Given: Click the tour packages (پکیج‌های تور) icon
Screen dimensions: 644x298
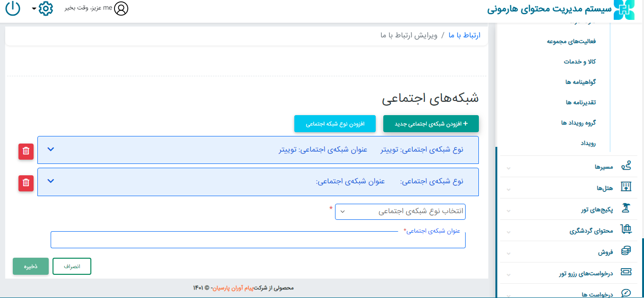Looking at the screenshot, I should pyautogui.click(x=626, y=209).
